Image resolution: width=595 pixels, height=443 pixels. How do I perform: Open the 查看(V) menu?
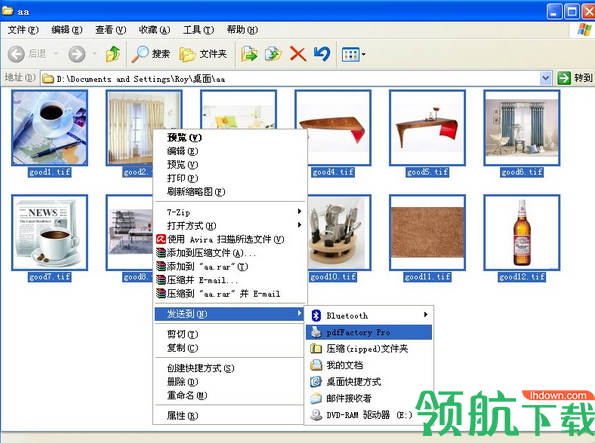(x=110, y=30)
